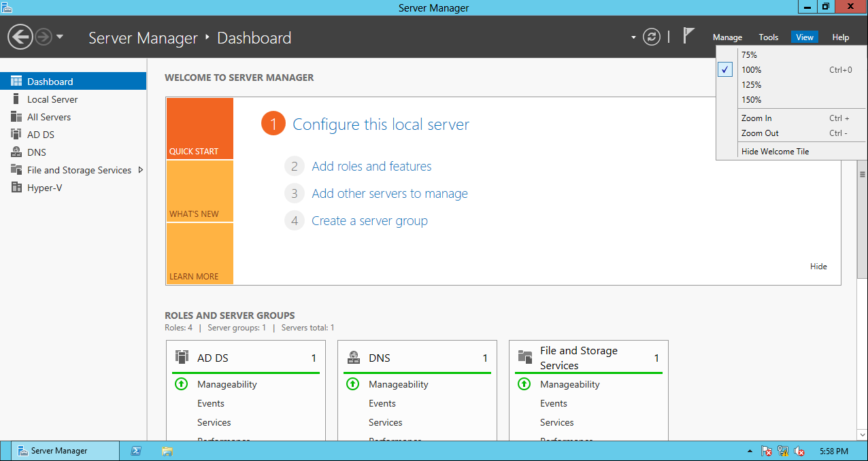Open File Explorer from the taskbar
The width and height of the screenshot is (868, 461).
click(x=167, y=450)
